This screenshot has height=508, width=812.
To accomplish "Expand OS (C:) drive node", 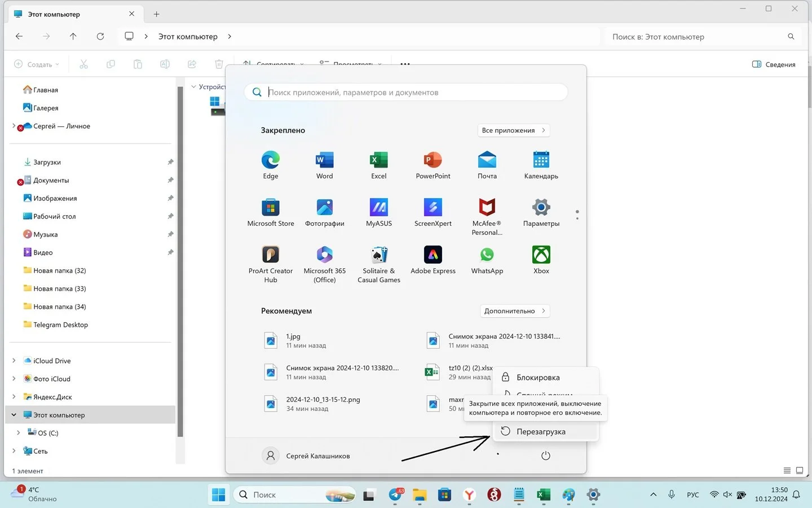I will coord(18,433).
